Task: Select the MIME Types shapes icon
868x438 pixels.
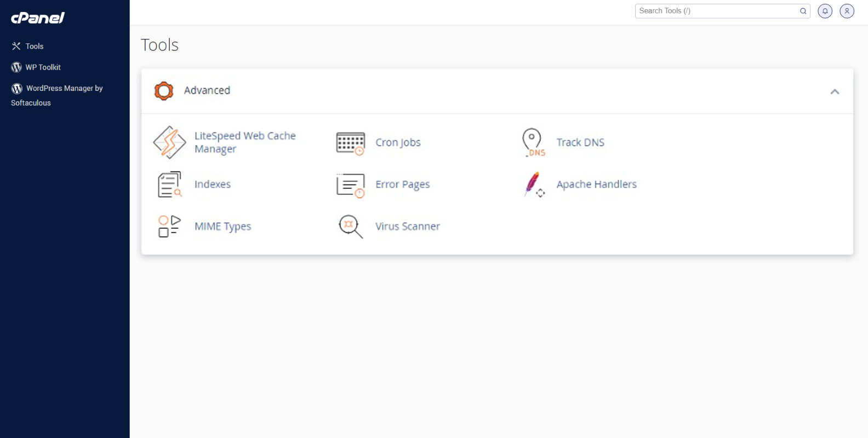Action: tap(169, 226)
